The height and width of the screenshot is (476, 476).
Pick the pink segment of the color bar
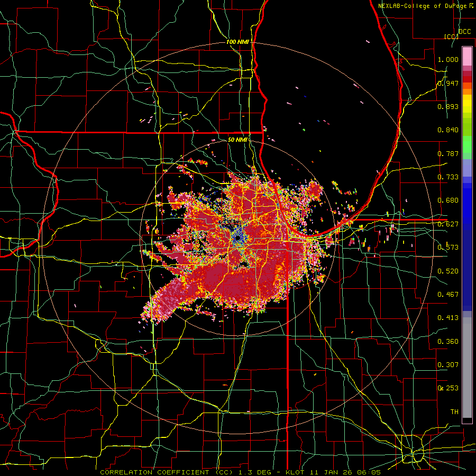[467, 56]
